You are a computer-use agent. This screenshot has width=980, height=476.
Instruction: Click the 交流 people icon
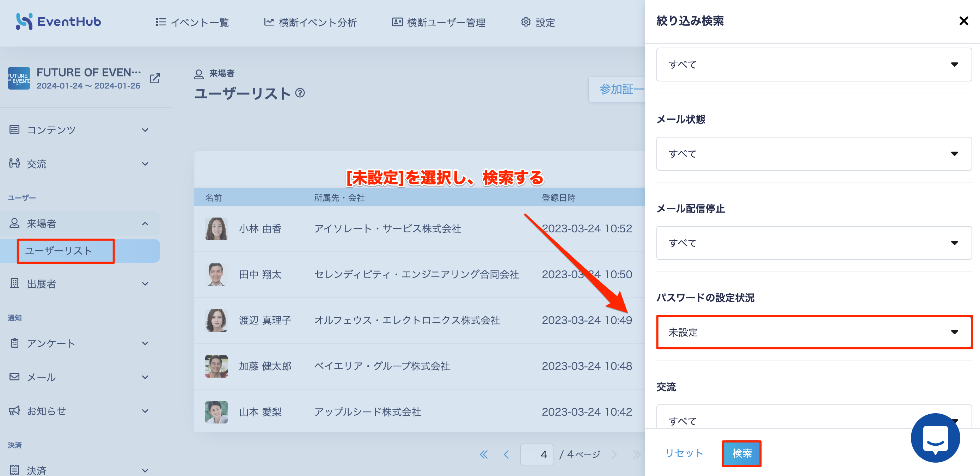click(x=14, y=164)
